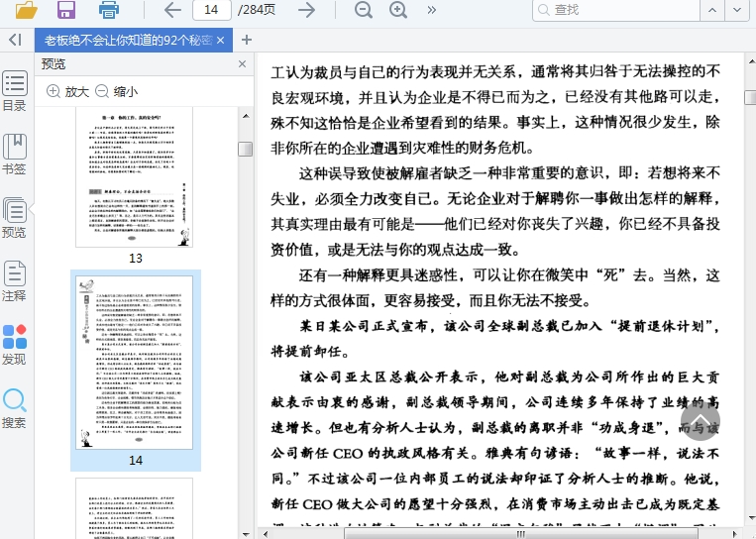Save the document with the floppy icon
Viewport: 756px width, 539px height.
point(66,10)
